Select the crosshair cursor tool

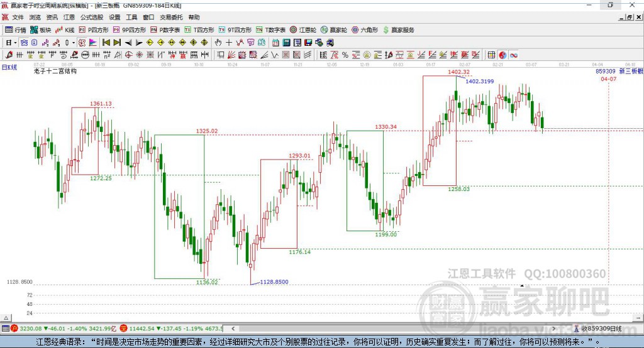(x=229, y=43)
